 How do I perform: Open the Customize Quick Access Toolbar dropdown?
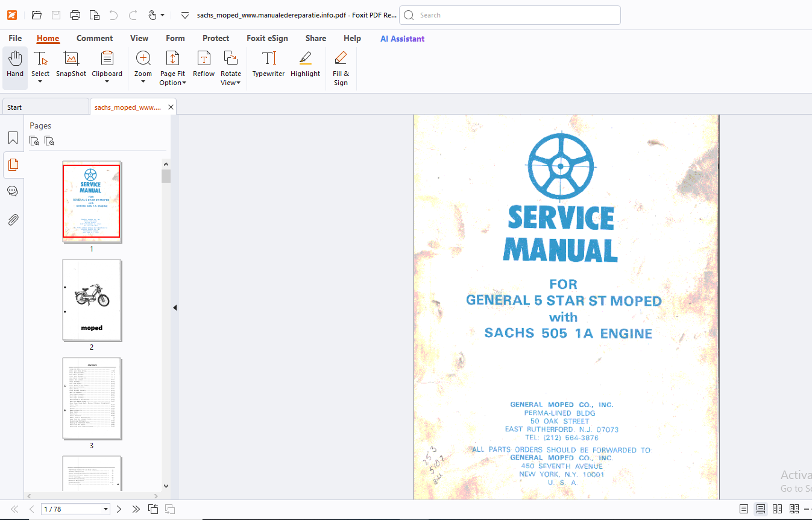point(185,16)
